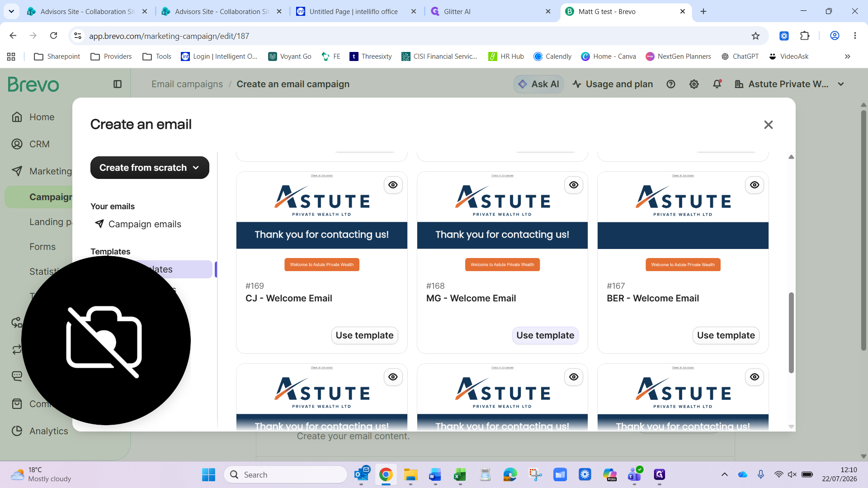
Task: Open Chrome apps grid icon
Action: click(x=11, y=56)
